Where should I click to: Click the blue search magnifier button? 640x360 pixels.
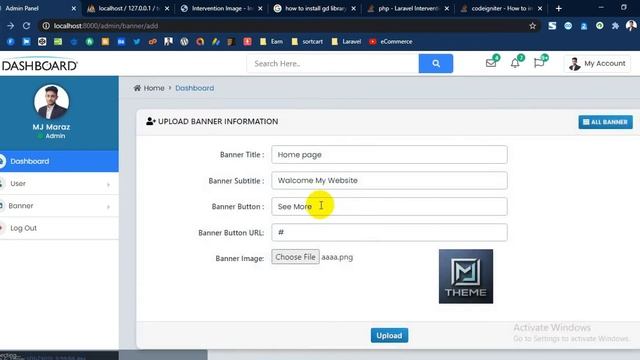[x=436, y=64]
